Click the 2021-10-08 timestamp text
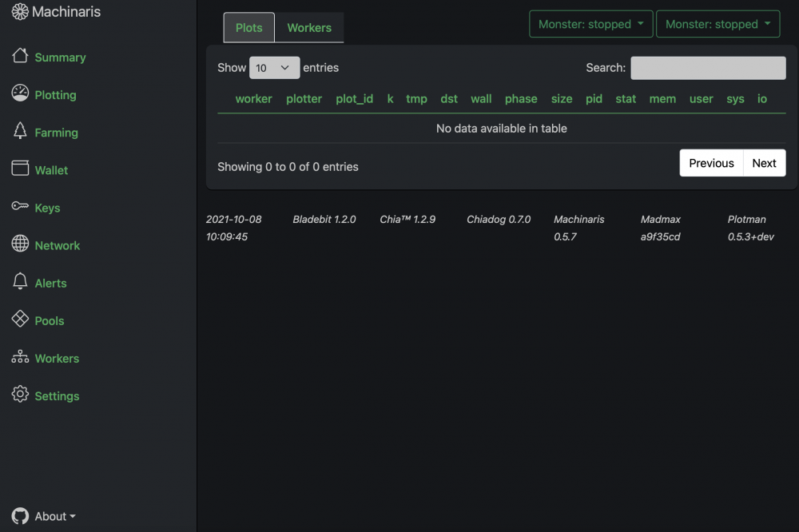 tap(233, 228)
